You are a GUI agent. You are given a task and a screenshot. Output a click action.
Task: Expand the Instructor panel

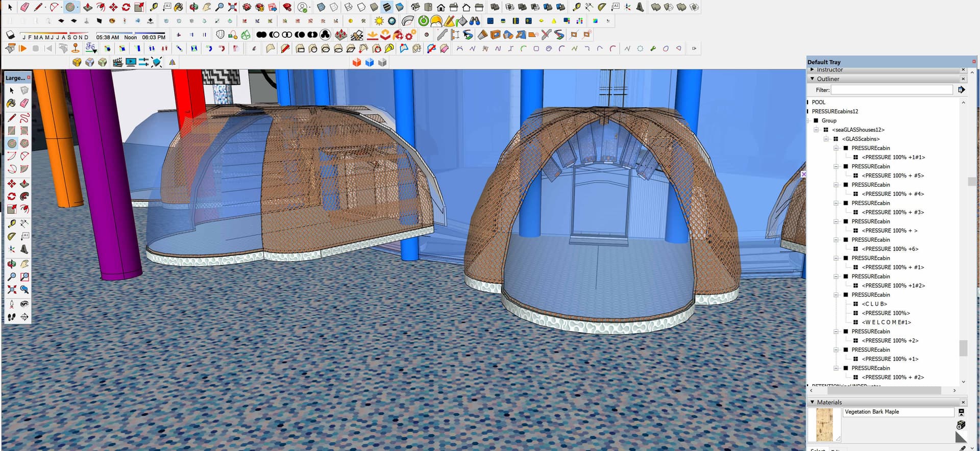click(812, 69)
